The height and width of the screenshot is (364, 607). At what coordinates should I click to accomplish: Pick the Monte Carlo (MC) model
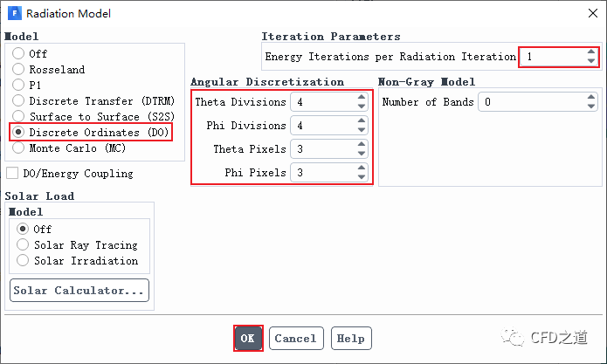(x=18, y=148)
